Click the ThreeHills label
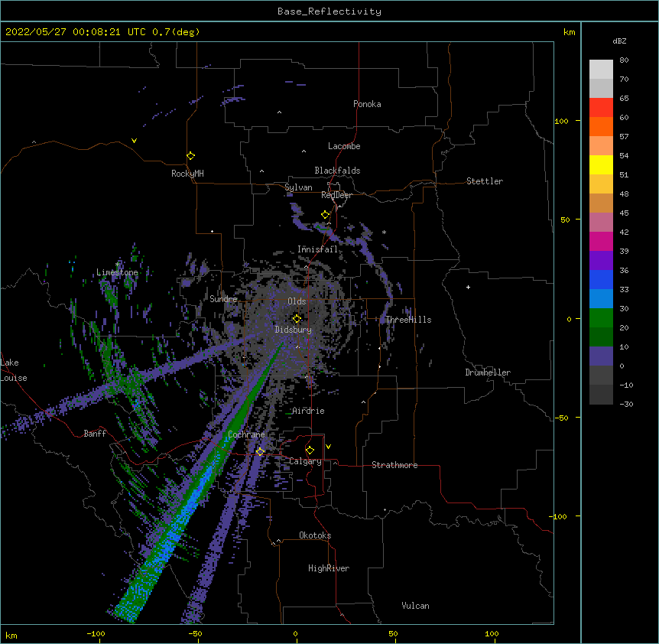 point(409,320)
